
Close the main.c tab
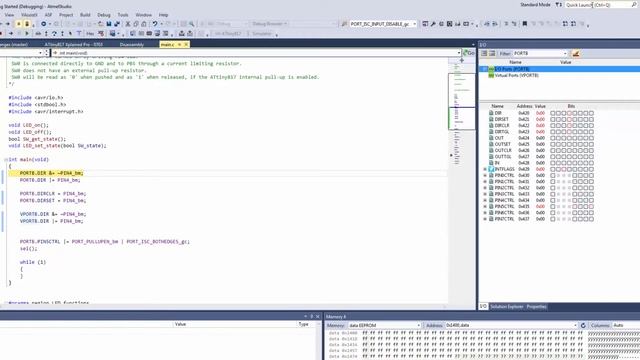[x=186, y=44]
